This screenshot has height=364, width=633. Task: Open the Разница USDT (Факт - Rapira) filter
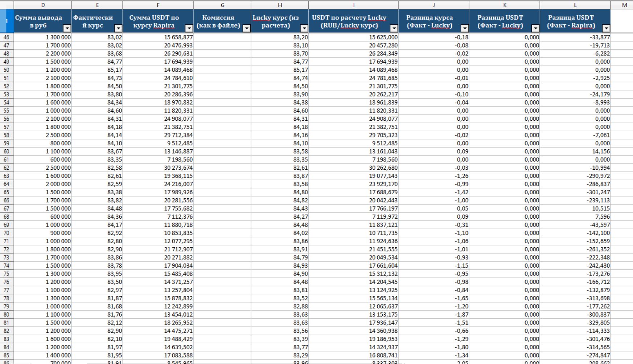tap(606, 28)
